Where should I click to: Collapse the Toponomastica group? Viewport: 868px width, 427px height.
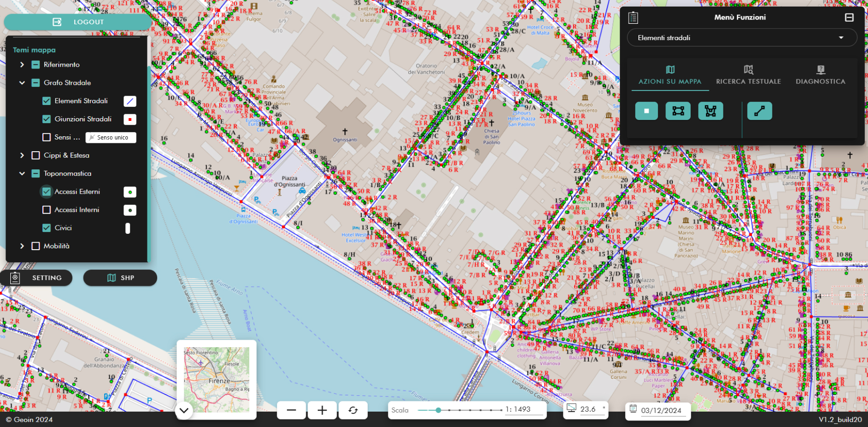[x=22, y=174]
